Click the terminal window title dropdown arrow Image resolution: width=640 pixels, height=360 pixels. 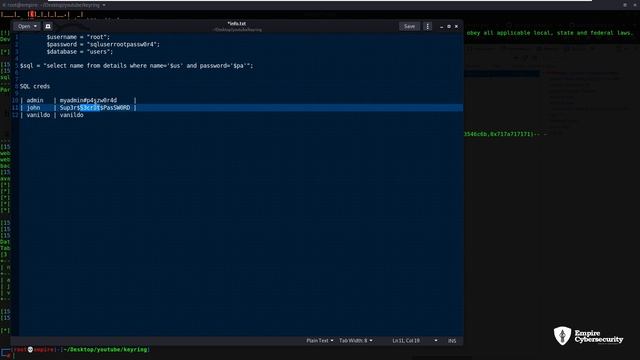tap(104, 5)
